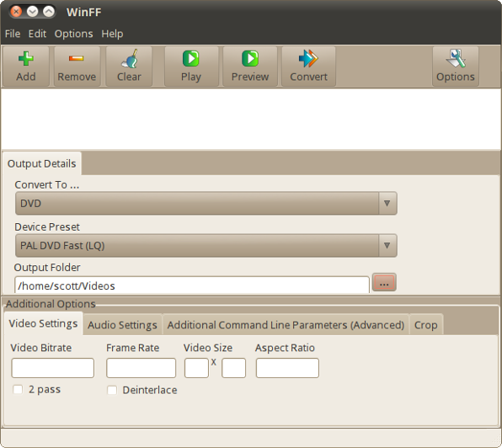Screen dimensions: 502x448
Task: Click the Output Folder path field
Action: point(192,285)
